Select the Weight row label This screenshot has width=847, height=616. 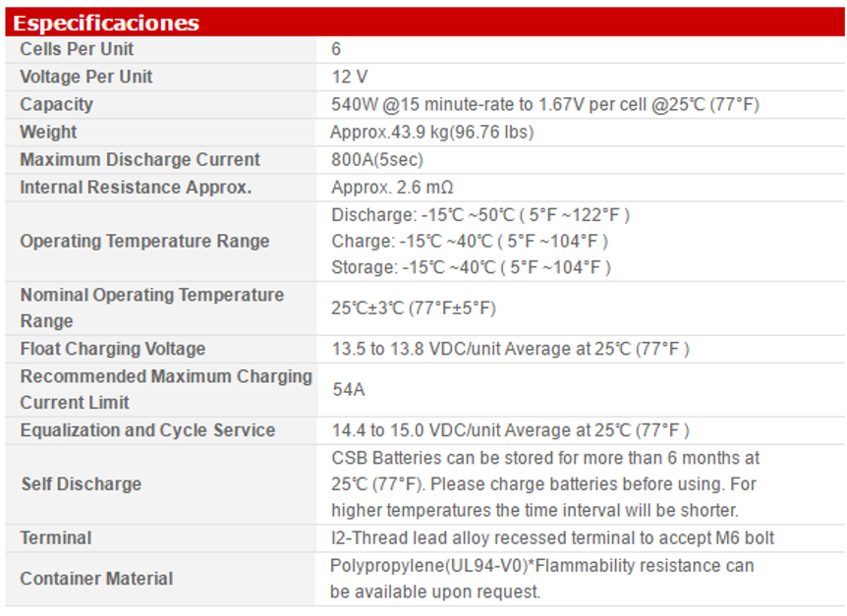point(48,132)
